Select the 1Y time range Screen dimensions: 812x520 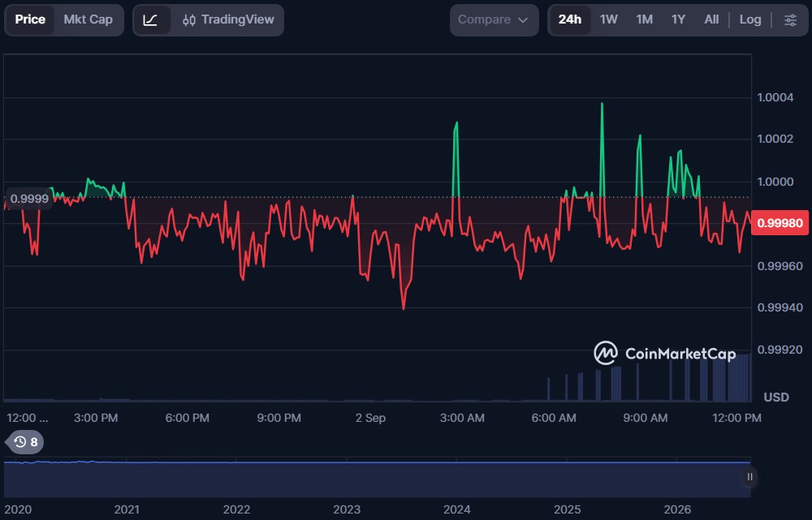tap(678, 20)
